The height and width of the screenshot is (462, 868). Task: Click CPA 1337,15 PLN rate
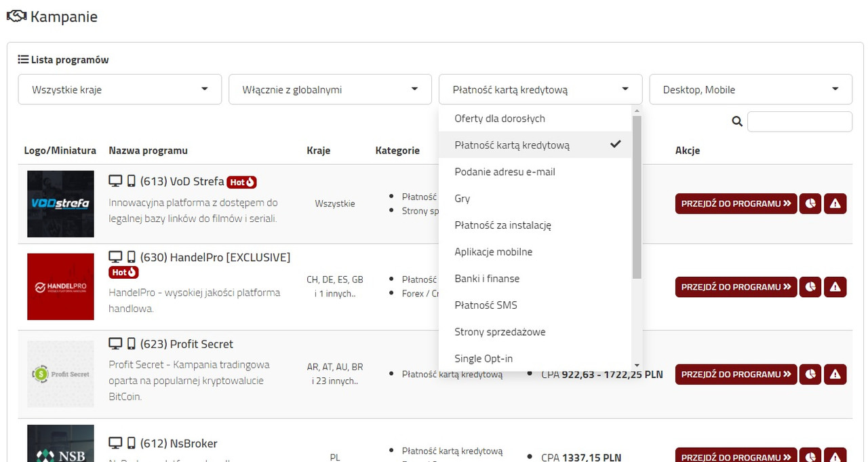click(x=581, y=457)
